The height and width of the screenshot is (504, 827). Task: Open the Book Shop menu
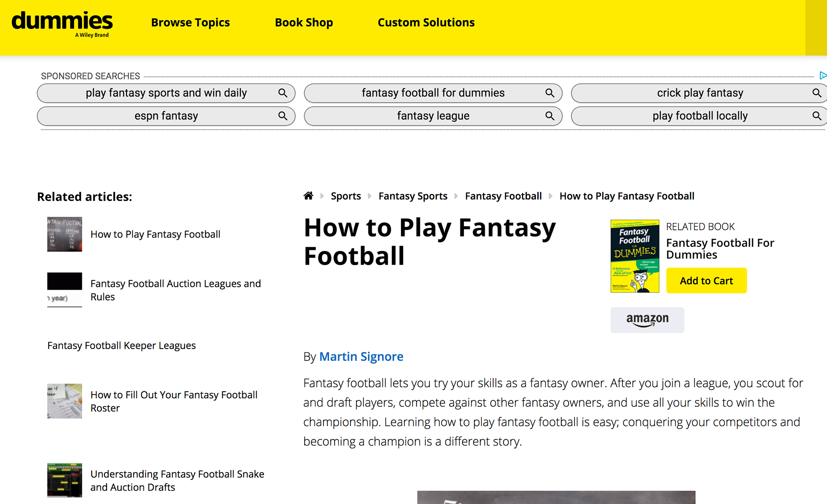point(304,22)
